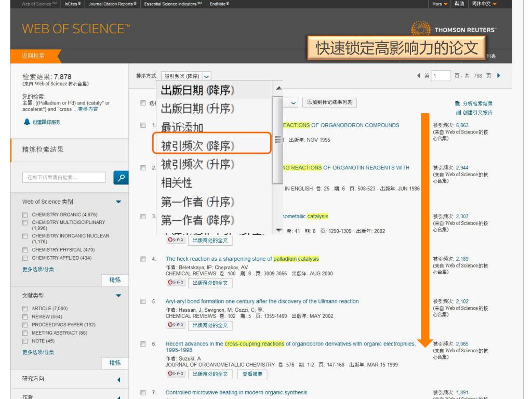Select the checkbox for record 4
Screen dimensions: 532x399
(143, 259)
